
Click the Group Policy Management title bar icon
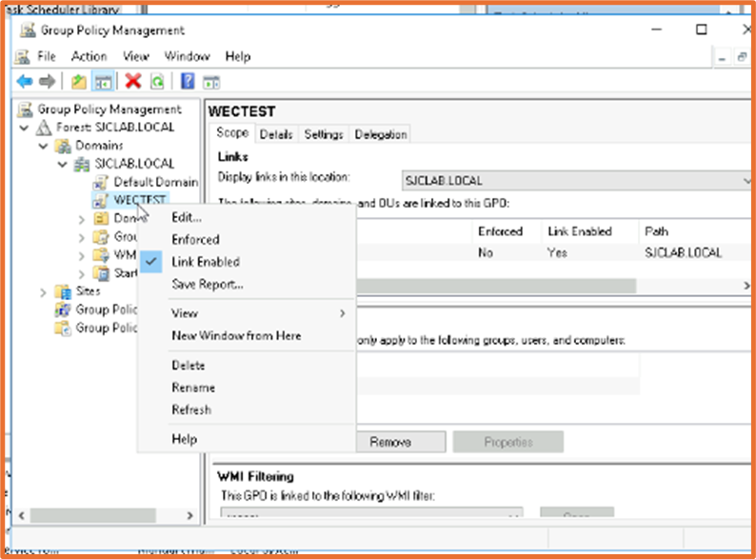(x=28, y=30)
